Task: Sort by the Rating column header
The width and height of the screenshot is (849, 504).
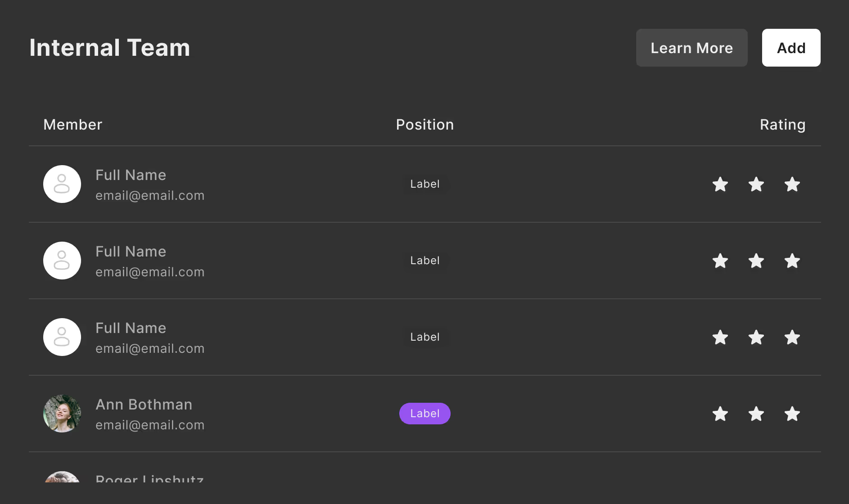Action: (782, 125)
